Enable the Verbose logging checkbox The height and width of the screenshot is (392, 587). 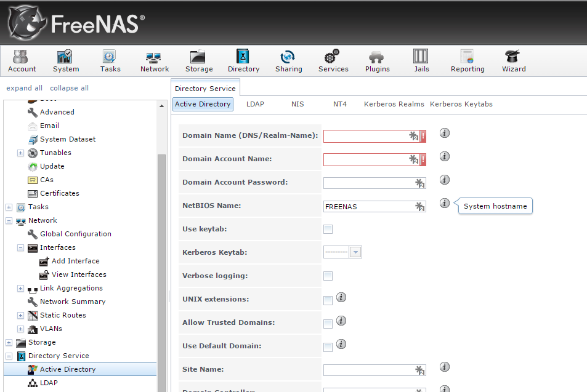[328, 276]
